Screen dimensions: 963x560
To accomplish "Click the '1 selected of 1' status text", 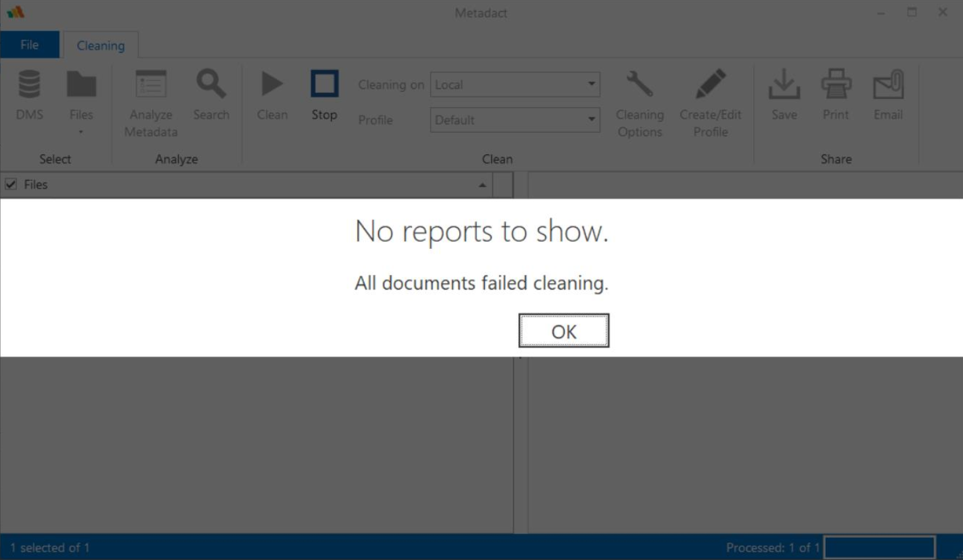I will click(x=50, y=548).
